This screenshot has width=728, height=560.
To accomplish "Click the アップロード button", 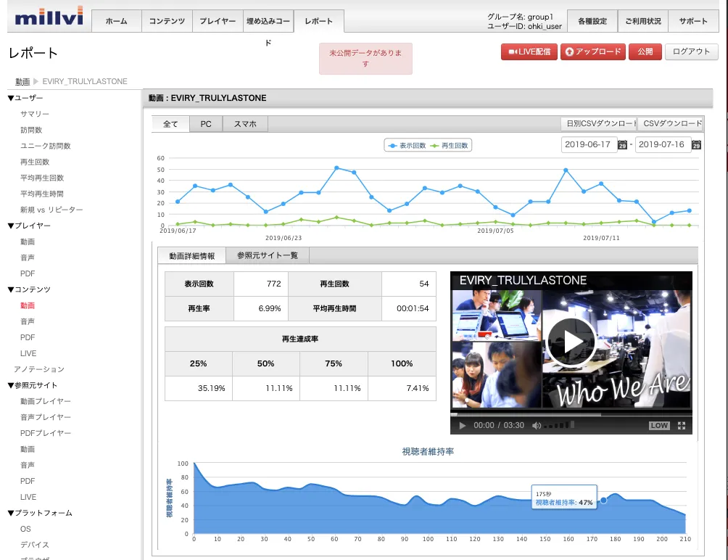I will pyautogui.click(x=592, y=52).
